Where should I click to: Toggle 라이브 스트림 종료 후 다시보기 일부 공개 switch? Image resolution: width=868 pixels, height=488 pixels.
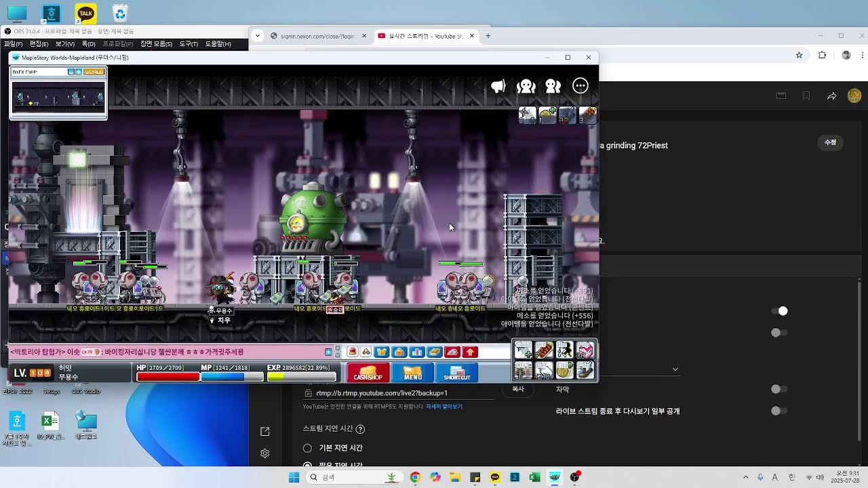click(779, 411)
